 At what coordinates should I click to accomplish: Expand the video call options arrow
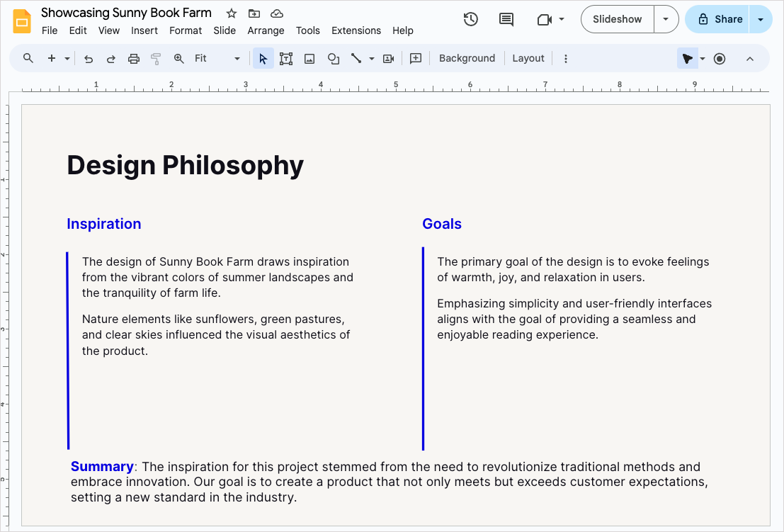(562, 19)
